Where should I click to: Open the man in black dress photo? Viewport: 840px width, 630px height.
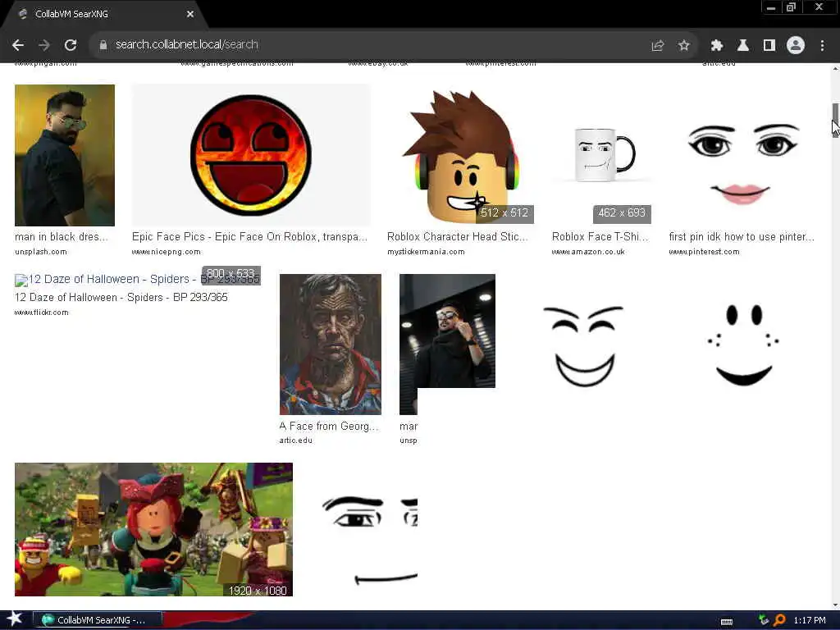(65, 155)
